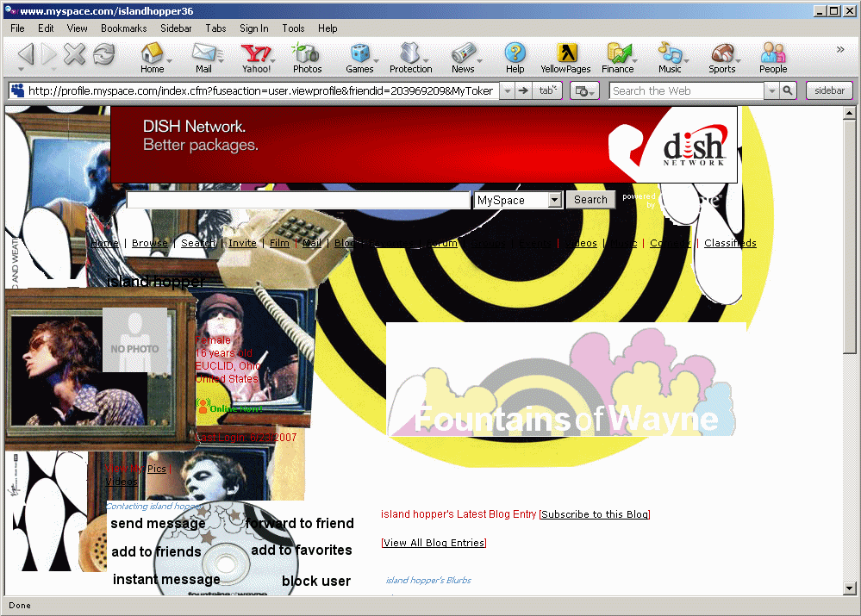The width and height of the screenshot is (861, 616).
Task: Open the Tools menu
Action: click(293, 28)
